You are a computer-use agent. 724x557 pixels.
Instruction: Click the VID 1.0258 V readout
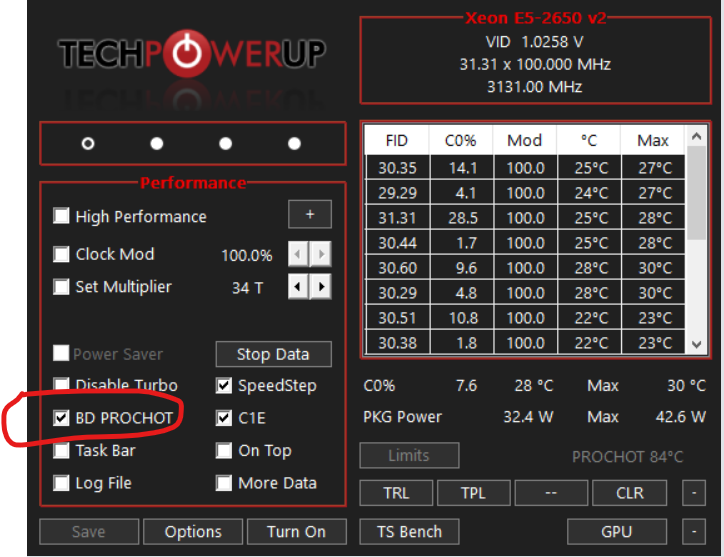point(535,42)
